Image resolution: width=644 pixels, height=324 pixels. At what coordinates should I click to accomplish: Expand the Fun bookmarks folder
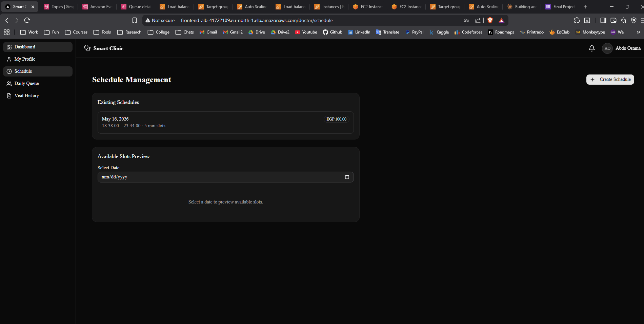click(52, 32)
